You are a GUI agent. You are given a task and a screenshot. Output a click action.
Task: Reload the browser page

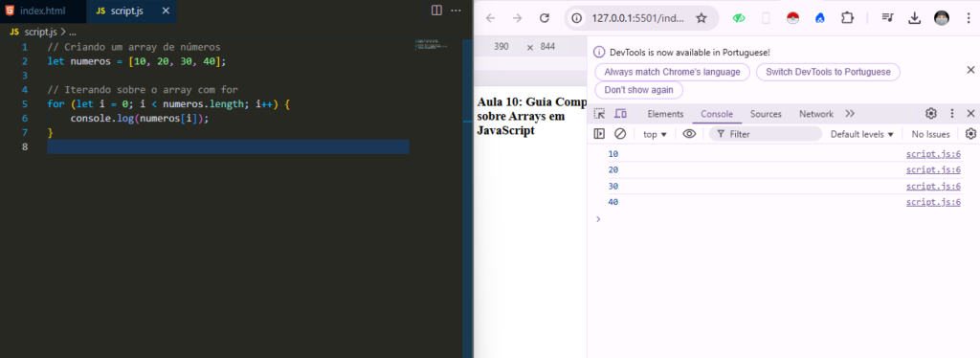545,18
